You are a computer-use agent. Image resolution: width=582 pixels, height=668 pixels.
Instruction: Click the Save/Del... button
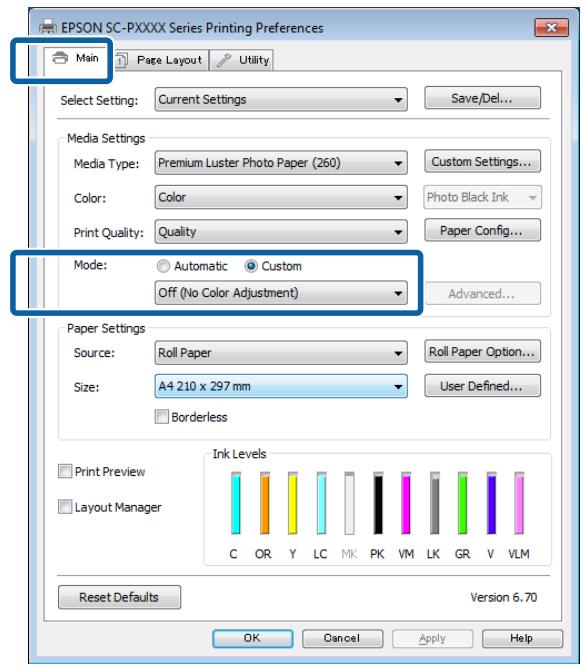(x=482, y=98)
